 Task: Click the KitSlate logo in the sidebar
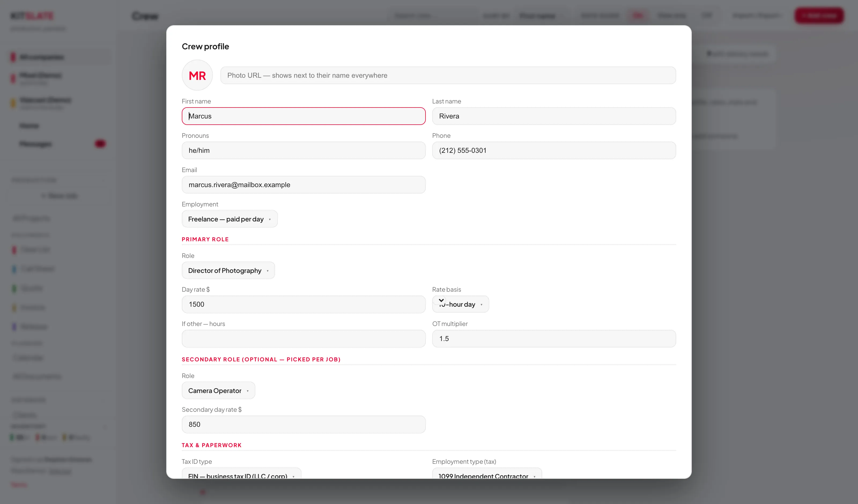tap(32, 16)
